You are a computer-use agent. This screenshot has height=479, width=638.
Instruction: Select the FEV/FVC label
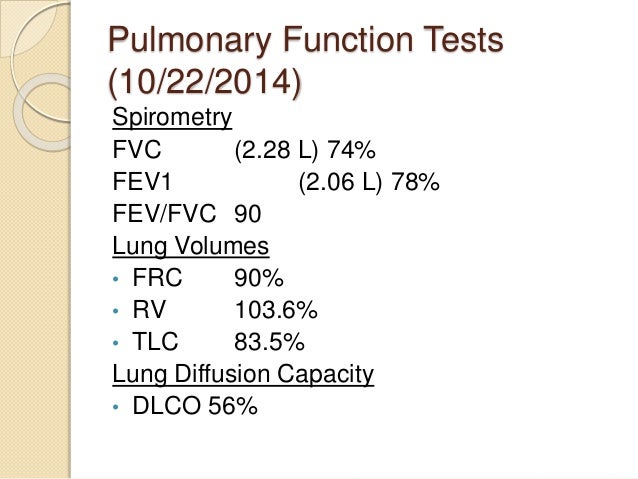(x=164, y=214)
